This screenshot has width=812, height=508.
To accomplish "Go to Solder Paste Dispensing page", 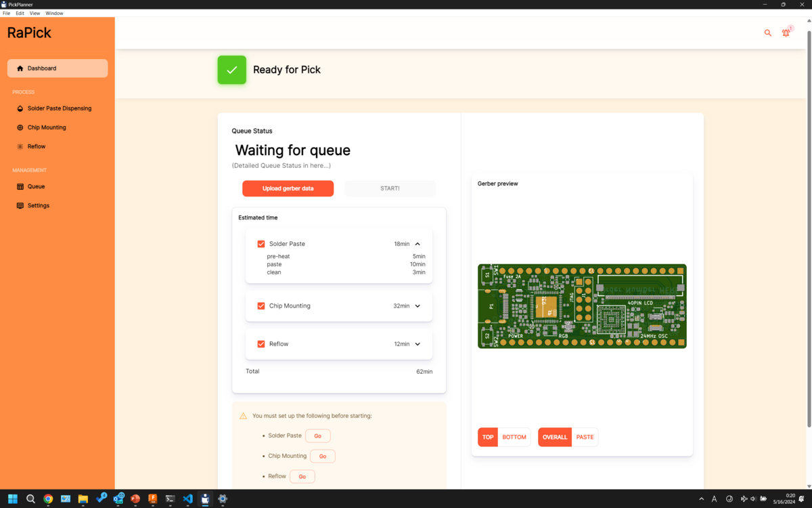I will 58,108.
